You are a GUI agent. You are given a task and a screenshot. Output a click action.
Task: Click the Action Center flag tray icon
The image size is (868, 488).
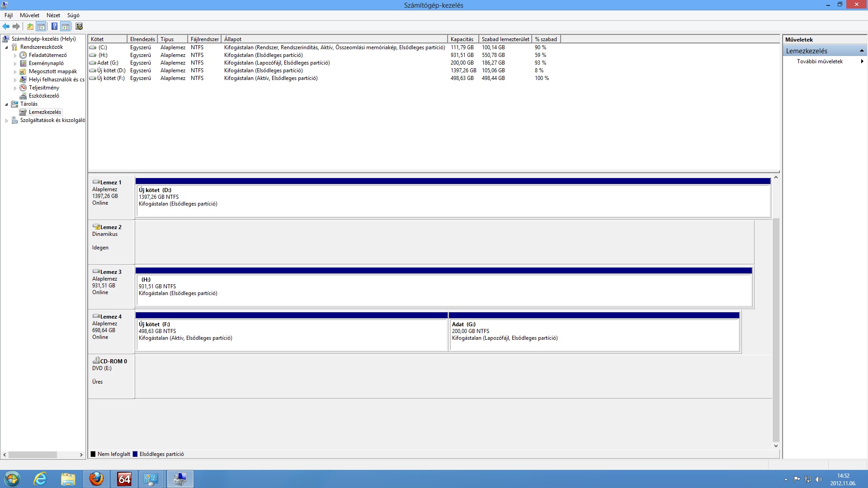797,479
